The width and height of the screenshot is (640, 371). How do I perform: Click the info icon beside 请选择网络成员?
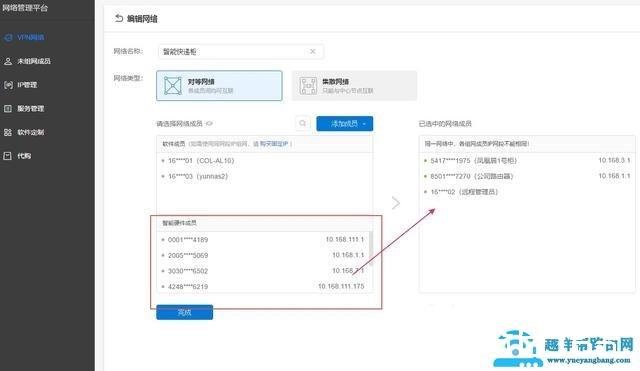pos(209,123)
